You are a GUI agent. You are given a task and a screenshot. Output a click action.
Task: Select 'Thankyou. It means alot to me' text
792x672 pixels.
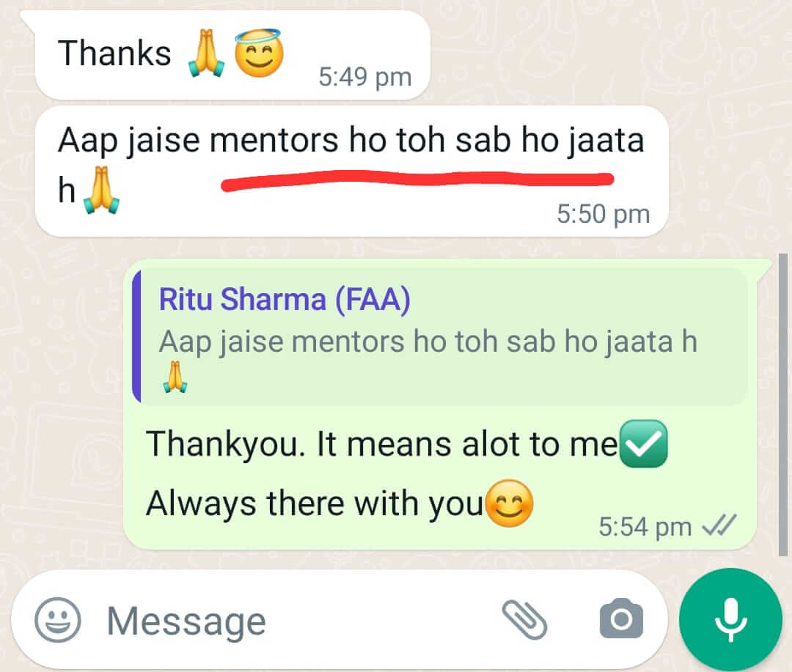point(382,444)
